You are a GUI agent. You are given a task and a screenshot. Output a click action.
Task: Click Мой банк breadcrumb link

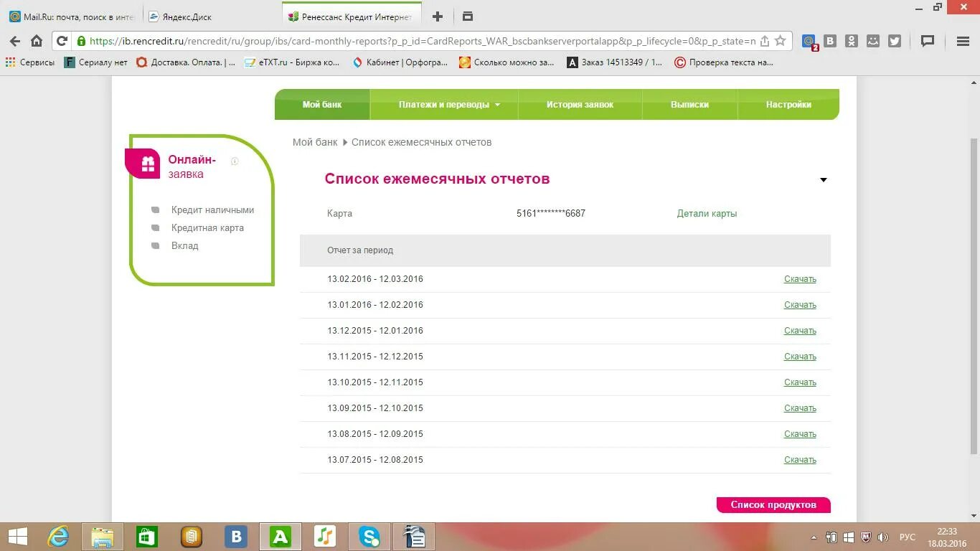[315, 142]
